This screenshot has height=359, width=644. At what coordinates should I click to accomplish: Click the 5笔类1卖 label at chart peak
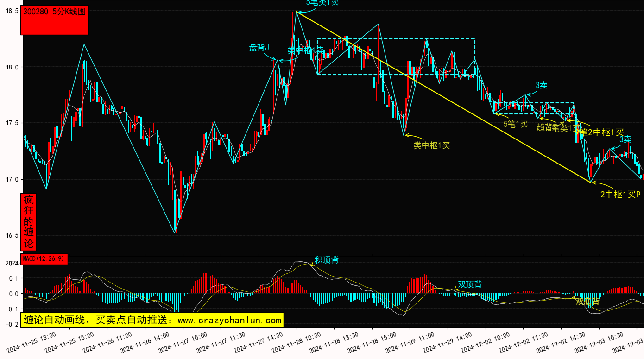coord(322,3)
